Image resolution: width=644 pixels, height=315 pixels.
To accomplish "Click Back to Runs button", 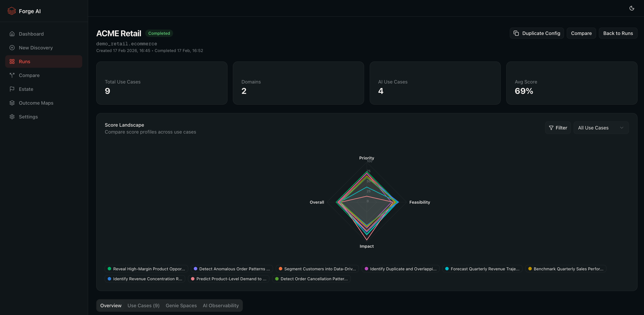I will 618,33.
